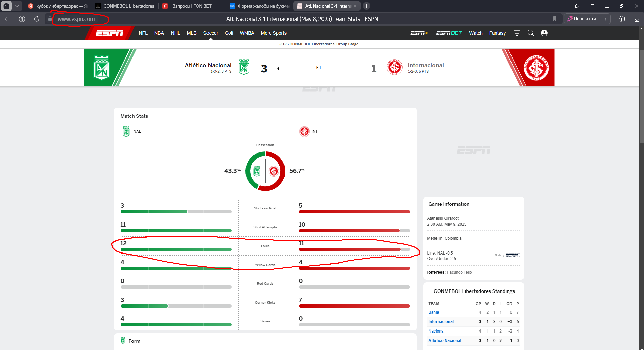This screenshot has width=644, height=350.
Task: Open Golf menu
Action: coord(229,33)
